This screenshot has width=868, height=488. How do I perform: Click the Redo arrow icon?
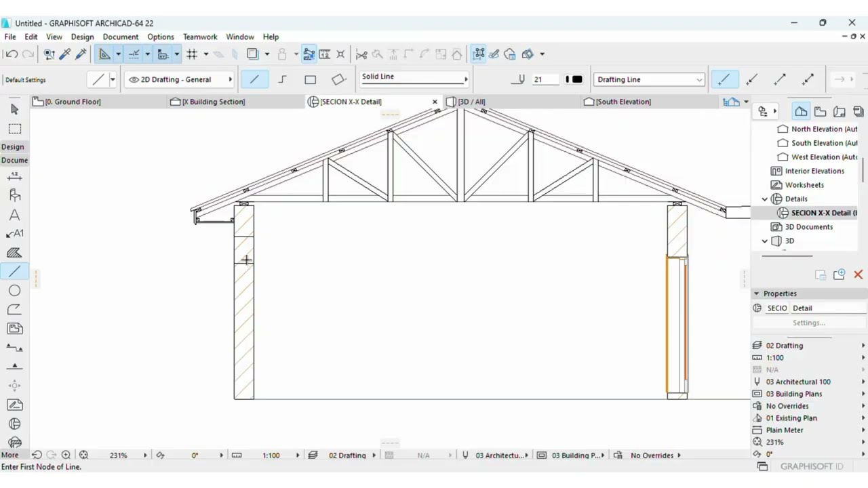pos(28,54)
